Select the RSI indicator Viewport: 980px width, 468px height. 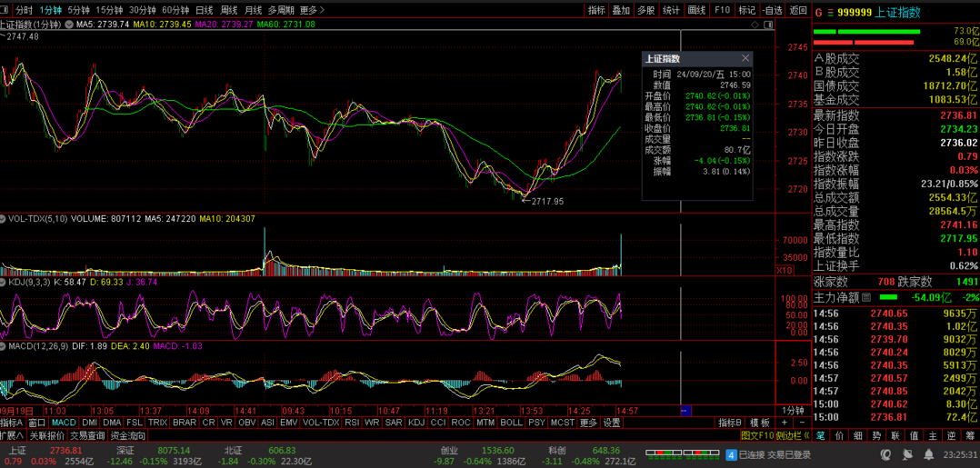click(353, 423)
